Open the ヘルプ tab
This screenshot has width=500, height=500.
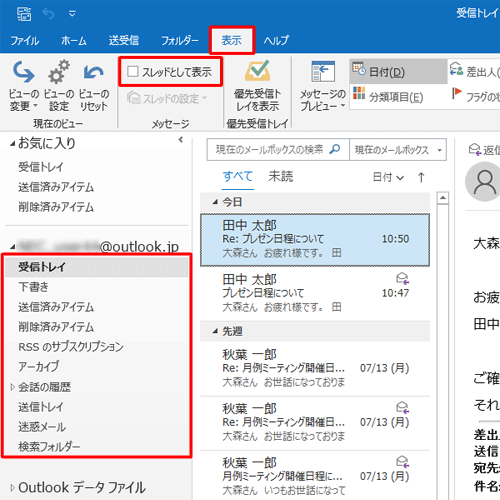tap(276, 41)
